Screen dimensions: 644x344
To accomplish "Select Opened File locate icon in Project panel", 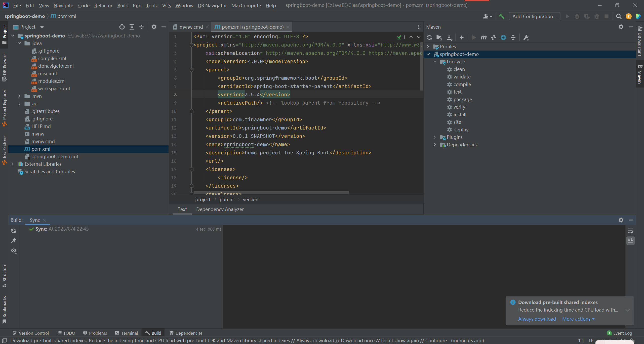I will 122,27.
